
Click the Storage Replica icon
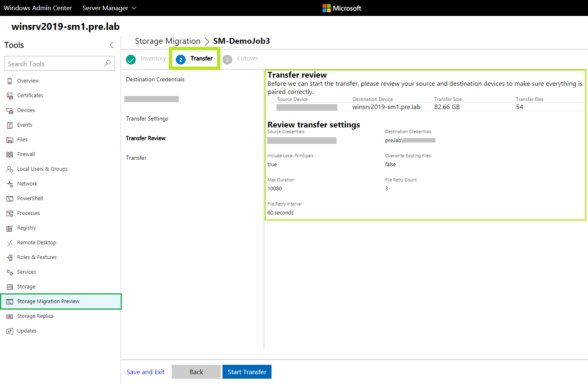point(10,316)
